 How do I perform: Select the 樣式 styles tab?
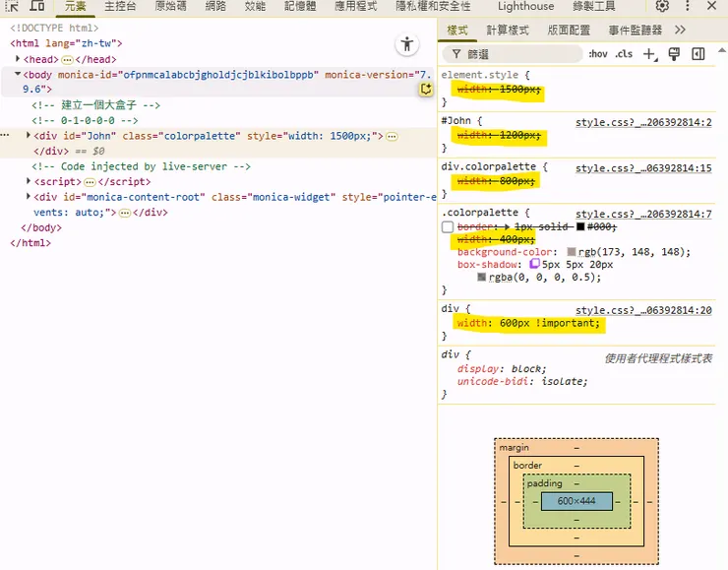point(457,31)
